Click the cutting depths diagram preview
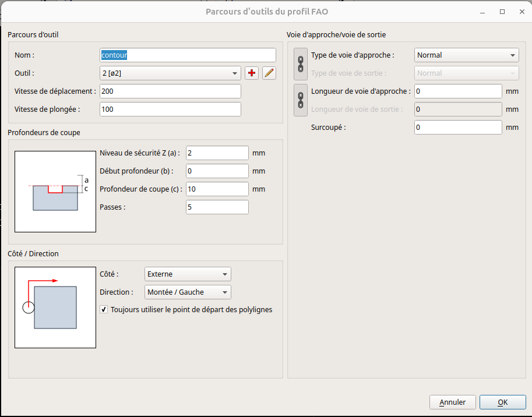Screen dimensions: 532x417 point(55,192)
